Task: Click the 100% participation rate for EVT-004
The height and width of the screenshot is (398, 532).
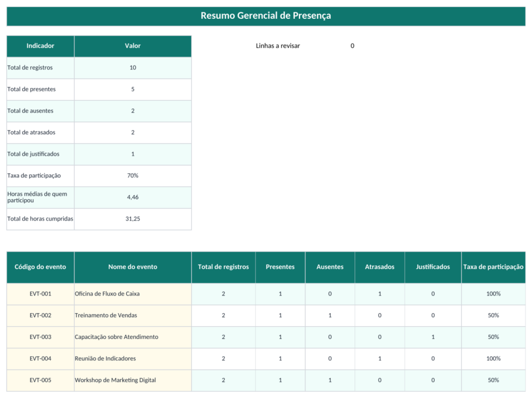Action: [493, 358]
